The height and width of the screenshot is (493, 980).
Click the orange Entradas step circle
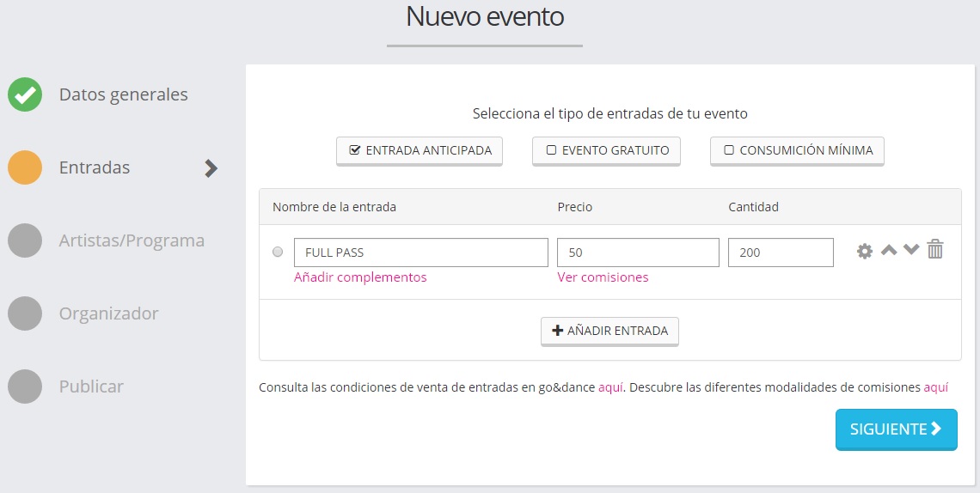pos(25,167)
